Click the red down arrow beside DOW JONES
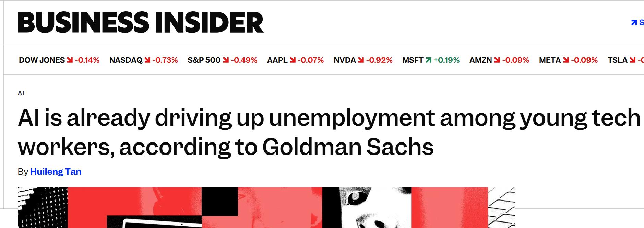 click(70, 60)
